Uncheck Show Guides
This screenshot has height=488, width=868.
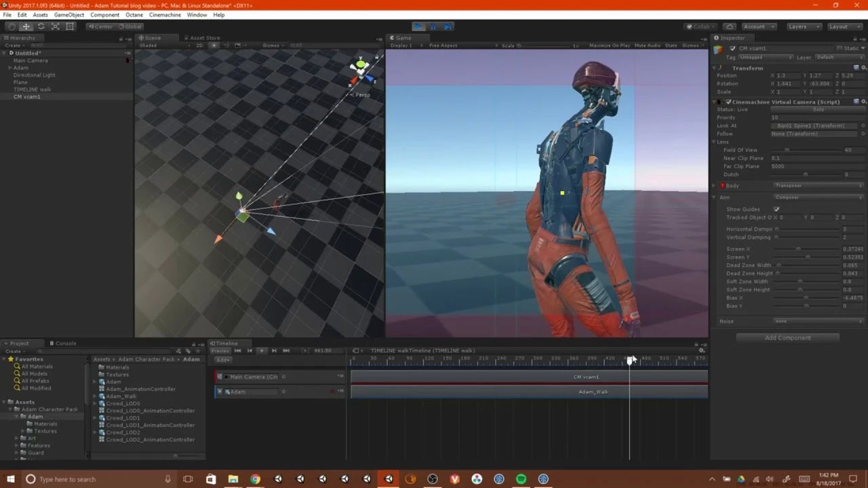coord(776,209)
